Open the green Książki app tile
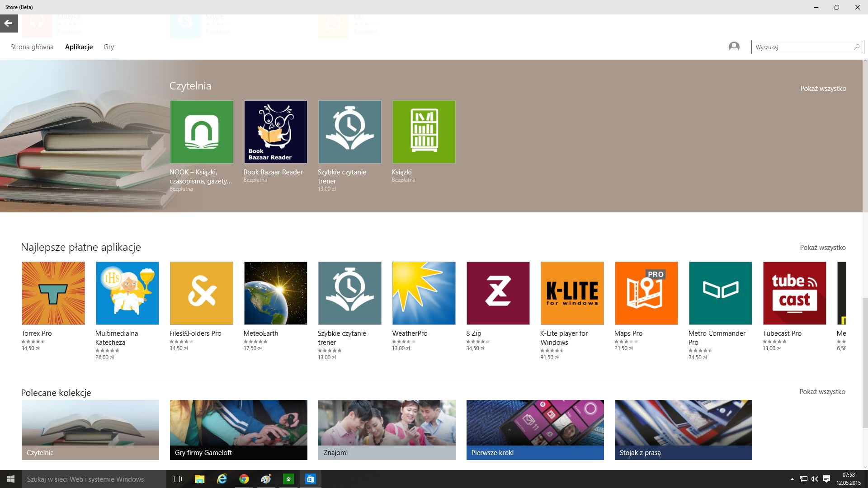This screenshot has width=868, height=488. (424, 132)
